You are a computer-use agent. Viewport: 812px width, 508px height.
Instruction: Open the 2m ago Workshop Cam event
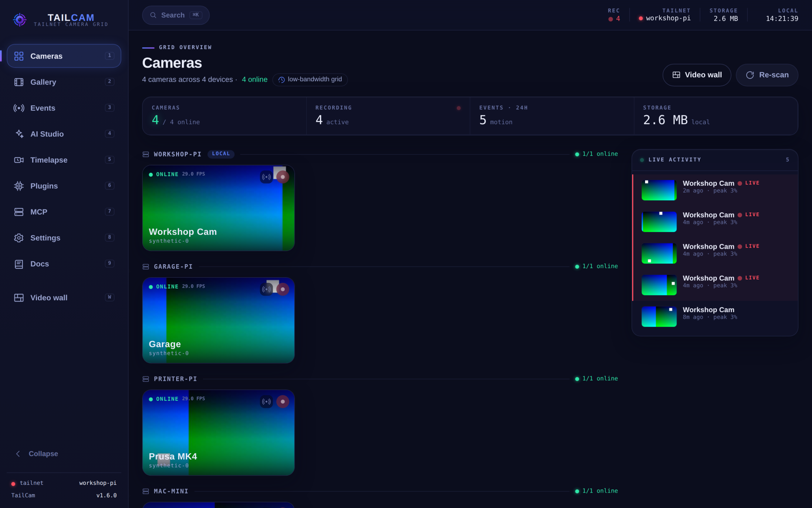pos(715,190)
